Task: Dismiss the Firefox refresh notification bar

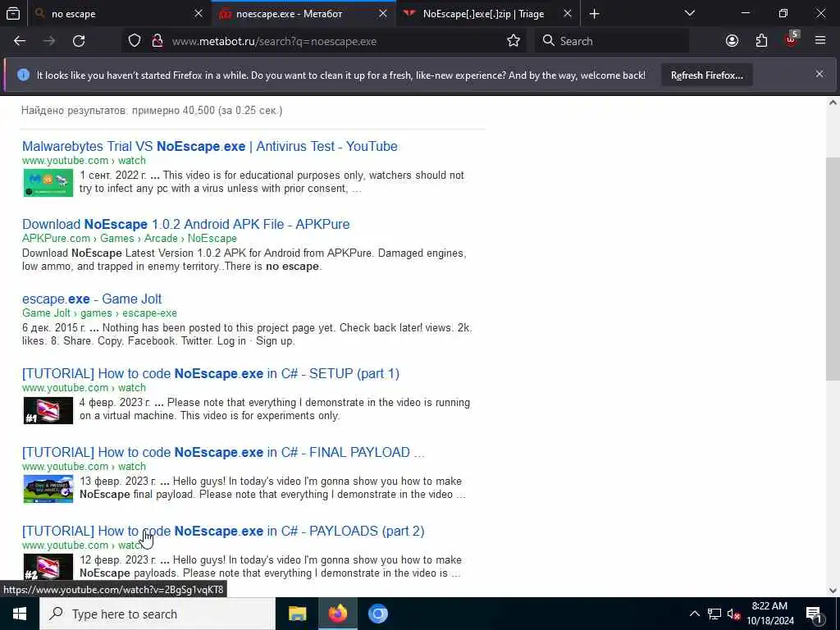Action: [819, 75]
